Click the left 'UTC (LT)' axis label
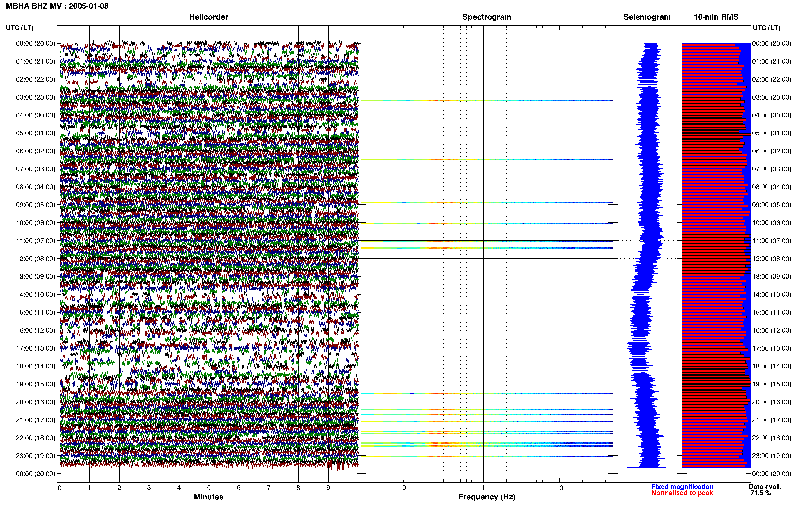This screenshot has width=812, height=508. point(20,28)
